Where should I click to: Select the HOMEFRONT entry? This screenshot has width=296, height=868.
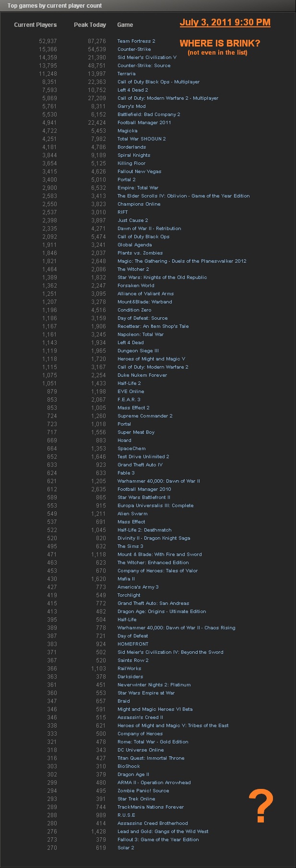[133, 644]
